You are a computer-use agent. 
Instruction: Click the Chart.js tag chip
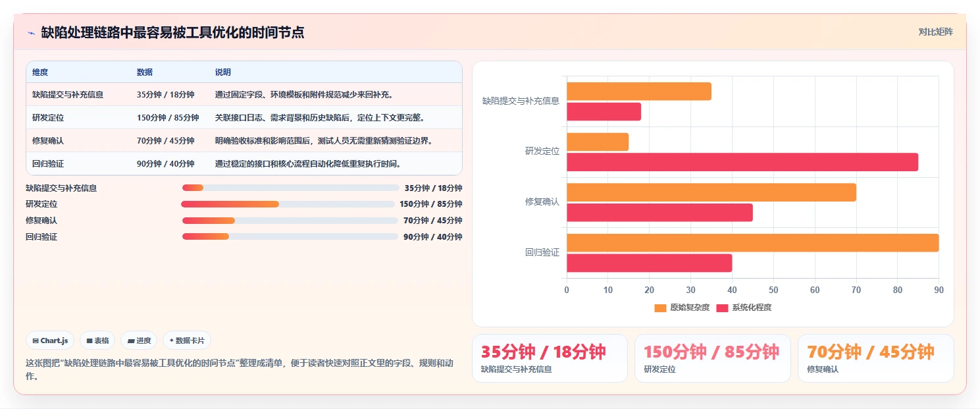(51, 341)
